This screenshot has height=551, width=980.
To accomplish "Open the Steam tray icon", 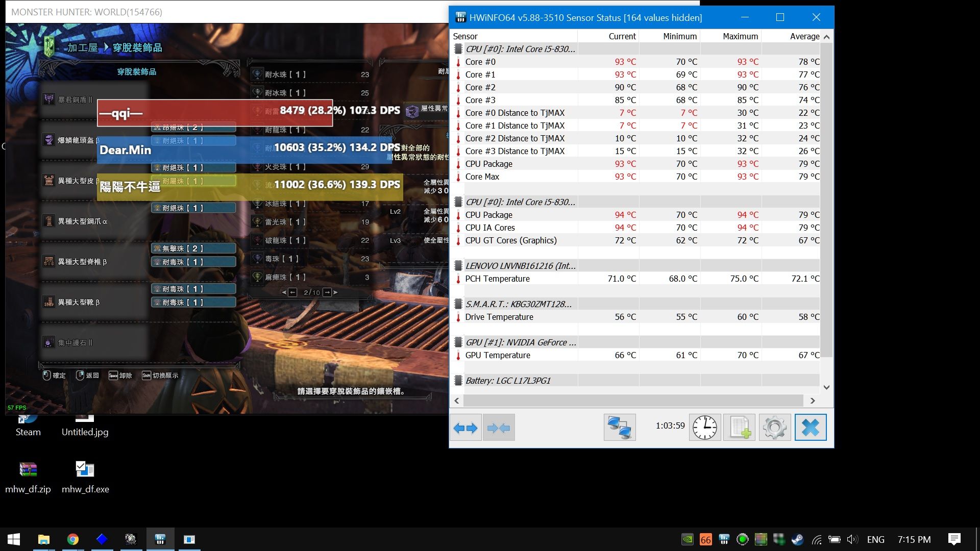I will pos(797,539).
